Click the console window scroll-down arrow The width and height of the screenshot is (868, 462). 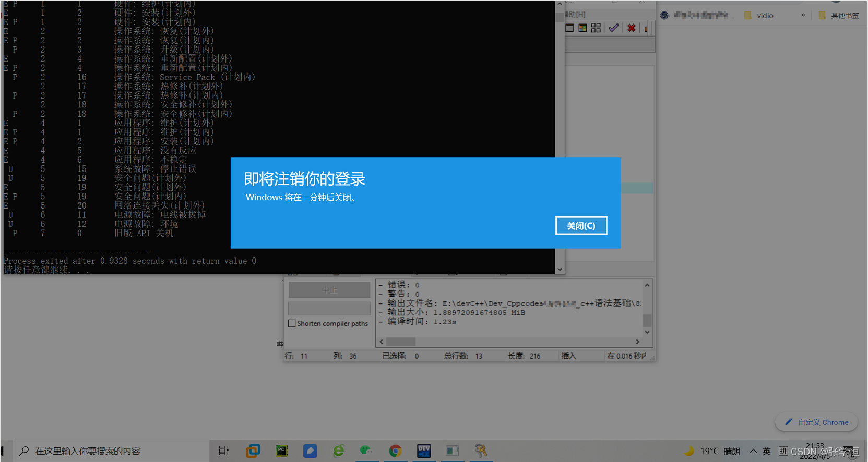point(560,270)
